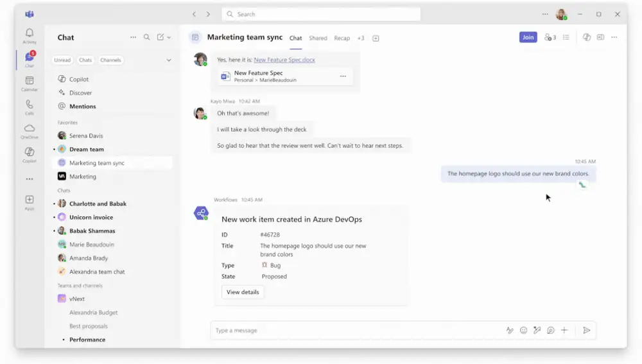Open Copilot rewrite compose icon
Viewport: 642px width, 364px height.
[x=537, y=330]
